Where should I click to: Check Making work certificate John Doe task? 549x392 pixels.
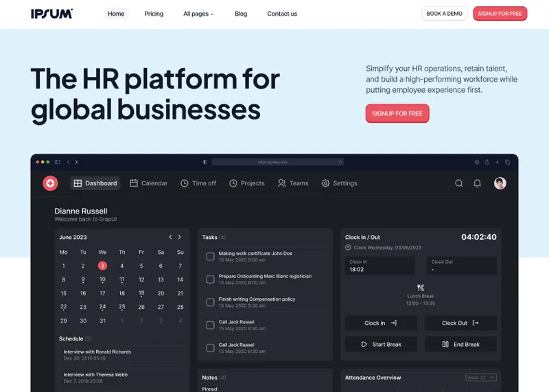point(211,257)
